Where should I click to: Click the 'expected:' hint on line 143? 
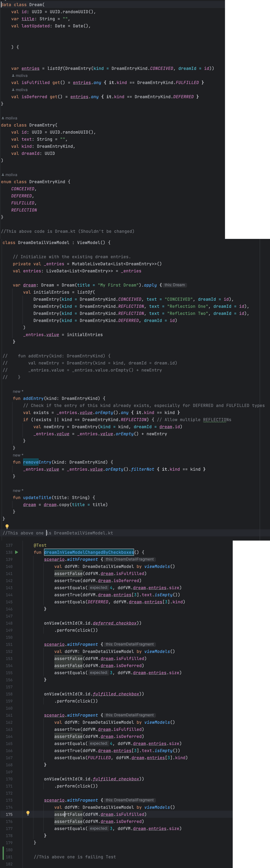99,588
